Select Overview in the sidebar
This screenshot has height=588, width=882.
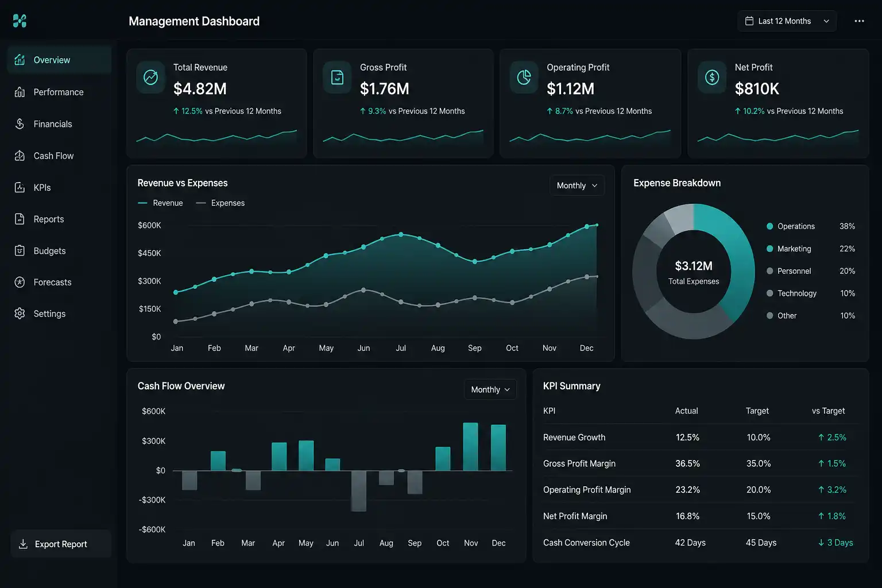point(60,60)
